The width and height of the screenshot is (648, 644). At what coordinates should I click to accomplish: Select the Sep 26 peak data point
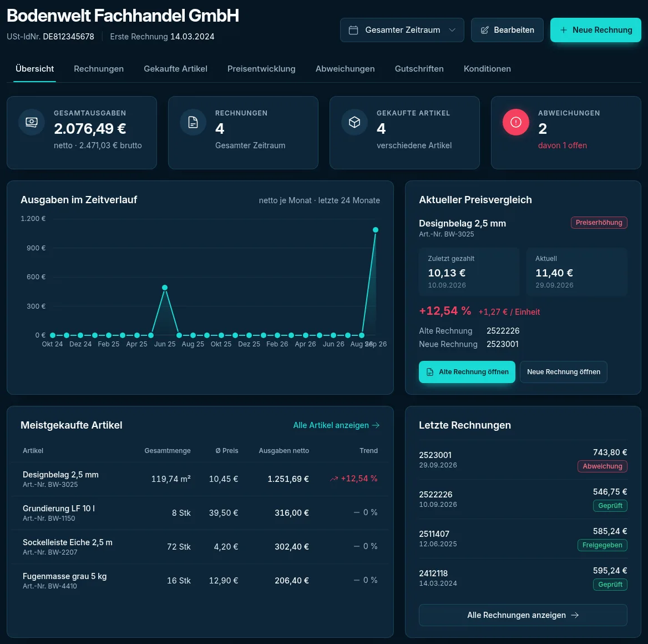376,230
